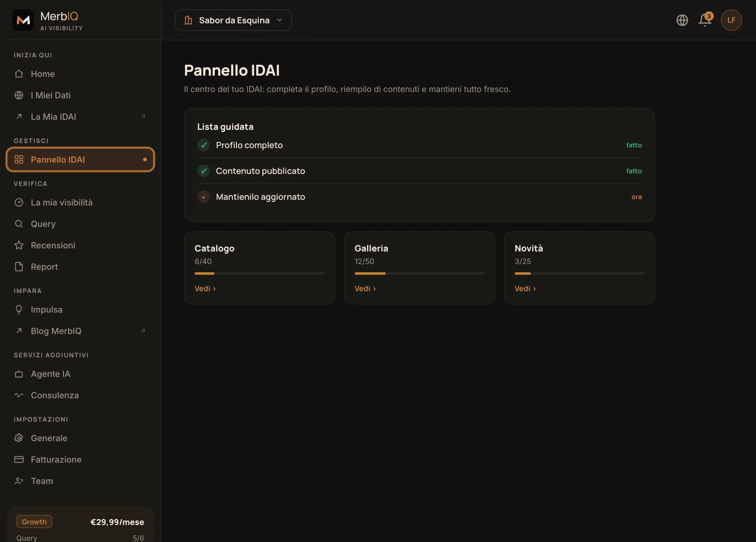The width and height of the screenshot is (756, 542).
Task: Click the gauge icon beside La mia visibilità
Action: coord(19,202)
